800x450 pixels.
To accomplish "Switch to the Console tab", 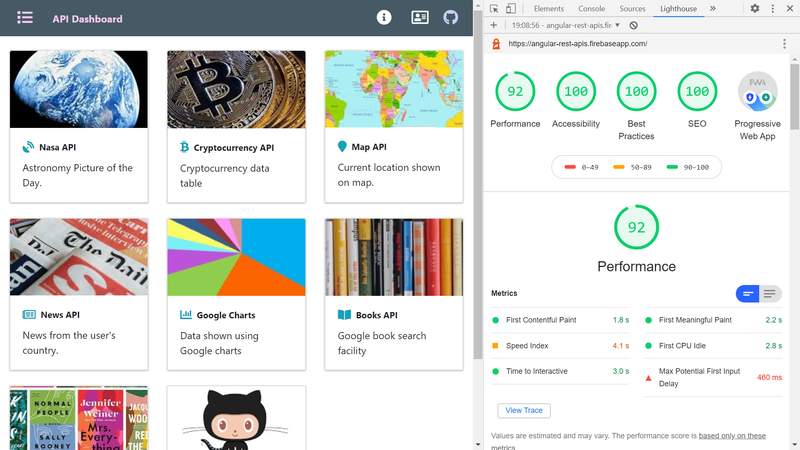I will [x=591, y=9].
